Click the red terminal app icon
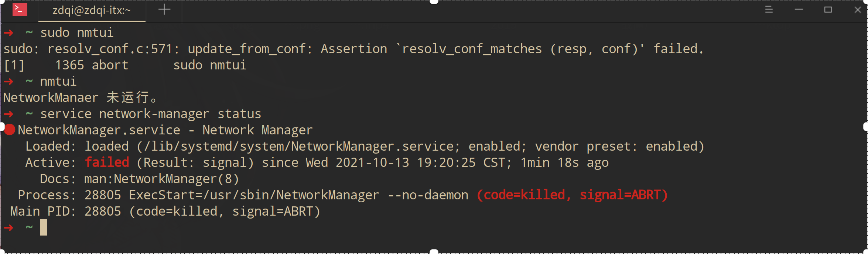The width and height of the screenshot is (868, 254). pyautogui.click(x=20, y=10)
